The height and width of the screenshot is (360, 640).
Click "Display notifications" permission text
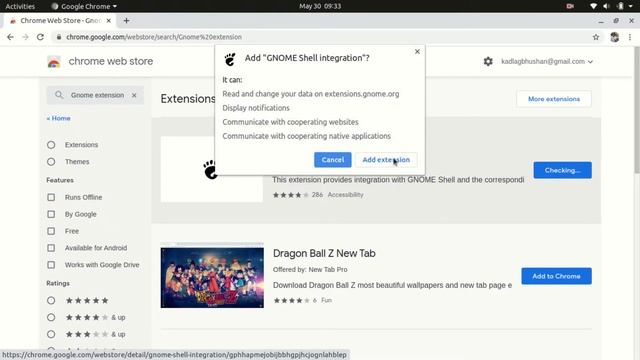tap(256, 108)
